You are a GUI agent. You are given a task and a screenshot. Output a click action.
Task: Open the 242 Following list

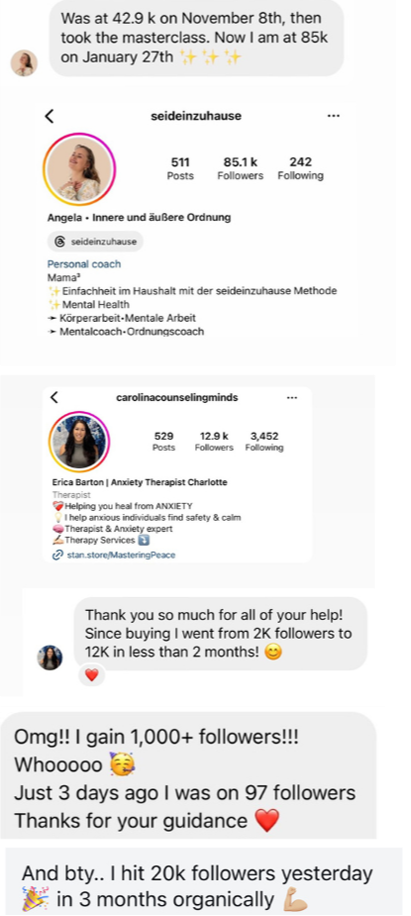point(300,169)
